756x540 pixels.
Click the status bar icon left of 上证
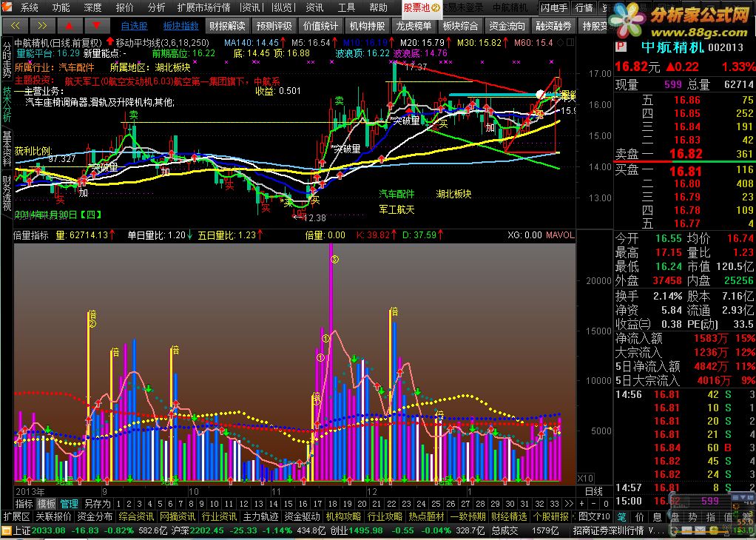pos(6,531)
